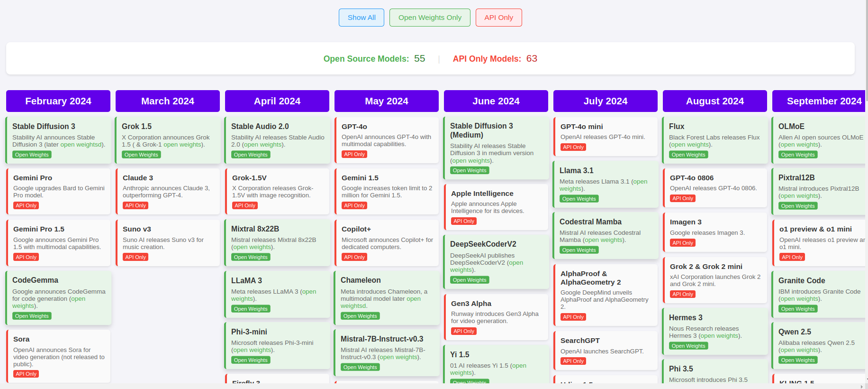Image resolution: width=868 pixels, height=389 pixels.
Task: Click the Hermes 3 card title
Action: click(x=686, y=317)
